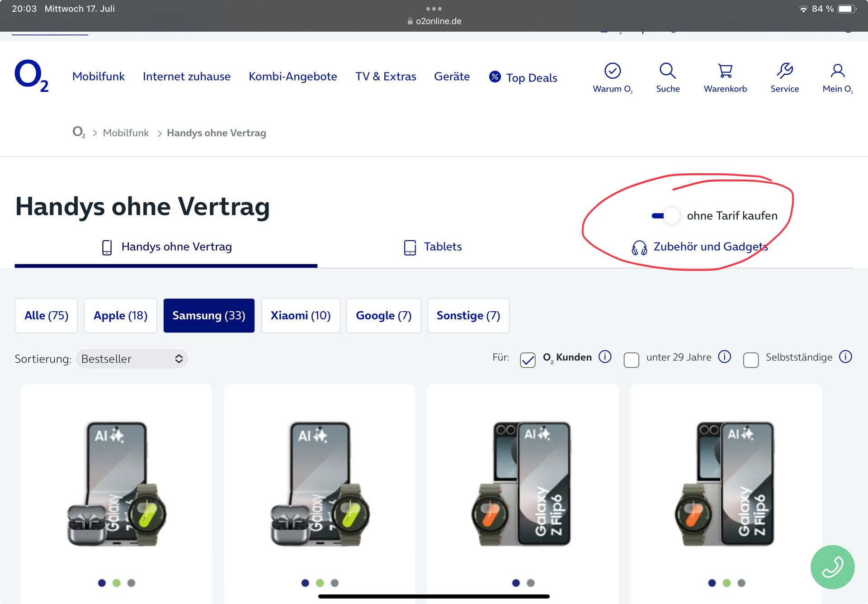Open the Geräte menu
Image resolution: width=868 pixels, height=604 pixels.
(452, 76)
